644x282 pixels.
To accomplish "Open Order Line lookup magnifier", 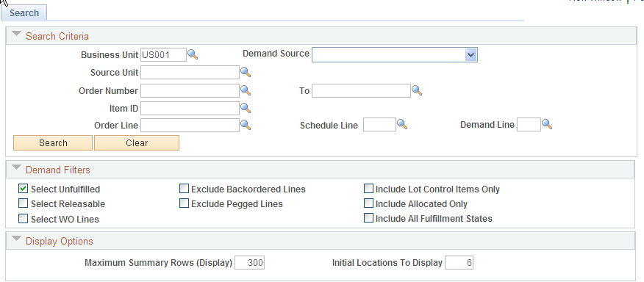I will click(x=246, y=125).
